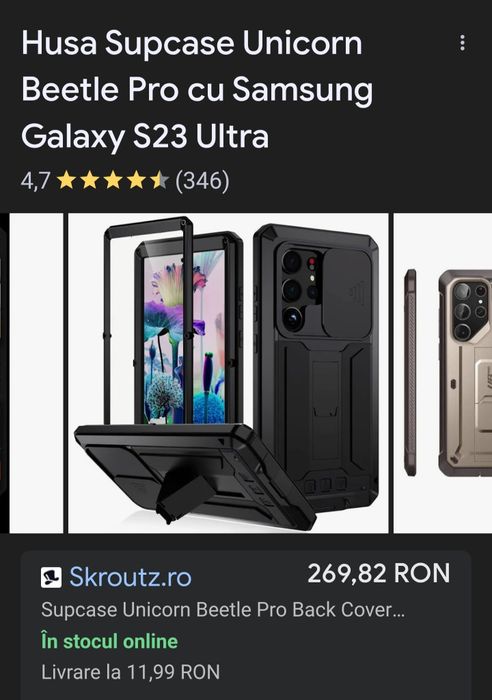
Task: Click the Skroutz.ro store logo icon
Action: [51, 577]
